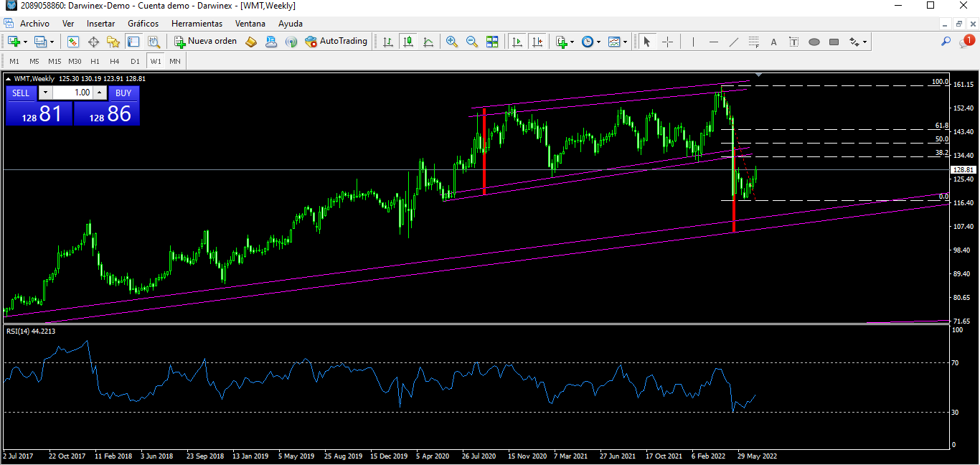Image resolution: width=980 pixels, height=465 pixels.
Task: Open the profiles icon
Action: [40, 42]
